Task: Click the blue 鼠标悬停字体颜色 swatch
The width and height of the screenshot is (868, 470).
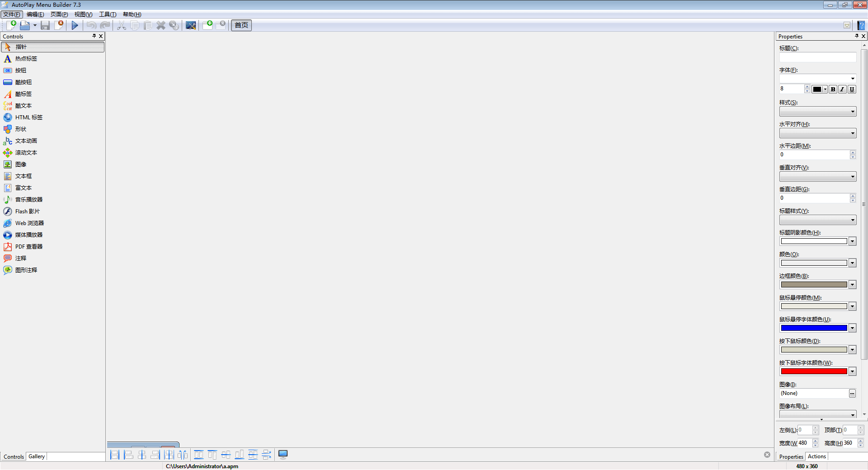Action: [x=814, y=328]
